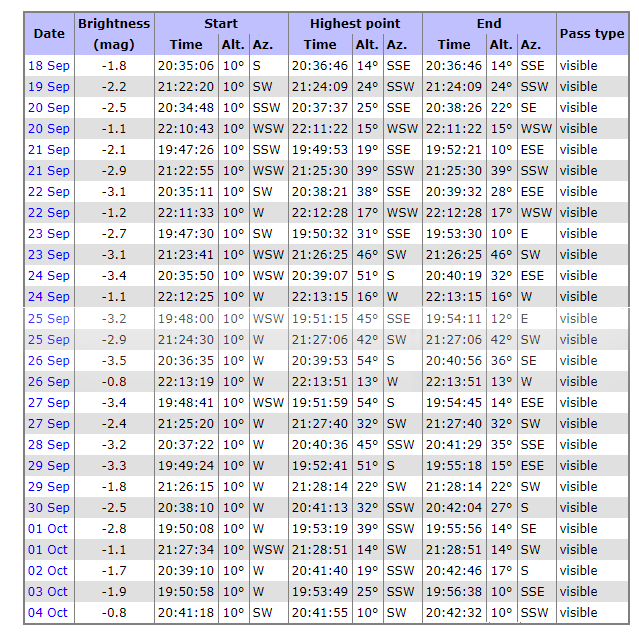Click end time 19:52:21 cell
Image resolution: width=639 pixels, height=636 pixels.
[x=454, y=150]
